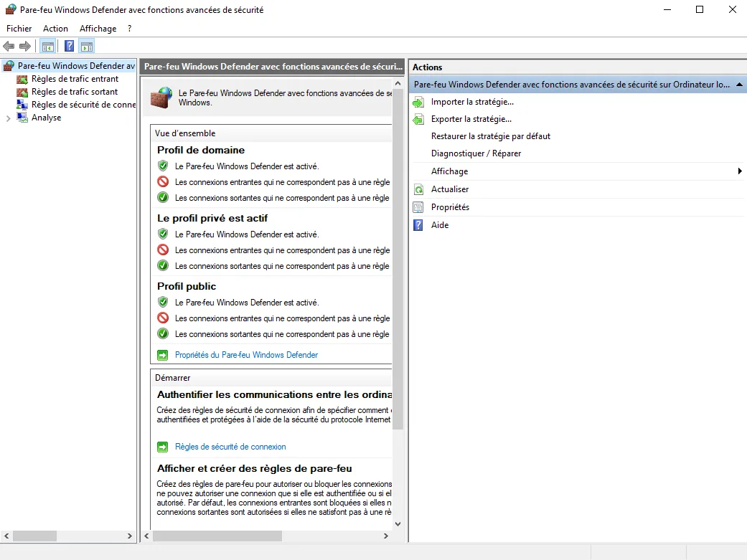
Task: Click red blocked icon under Profil public
Action: [x=163, y=318]
